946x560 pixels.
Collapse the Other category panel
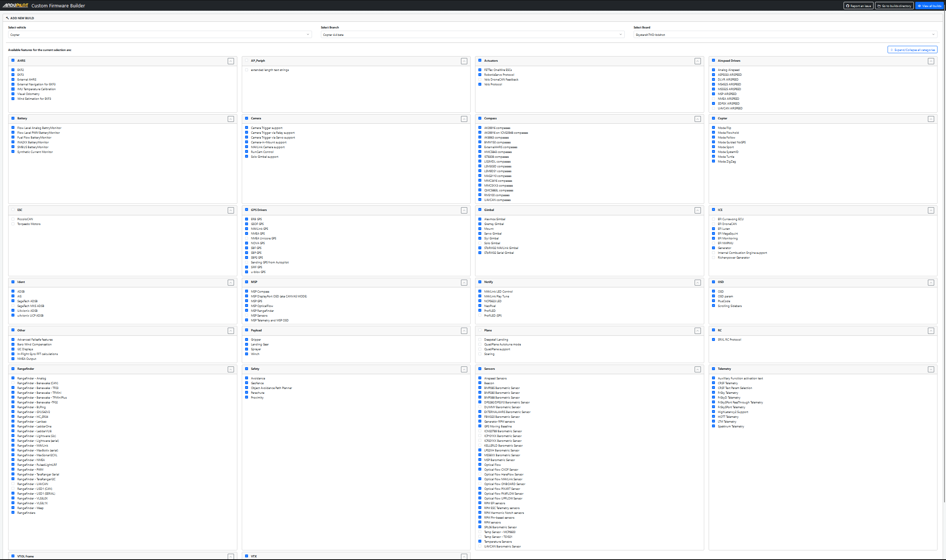(231, 331)
